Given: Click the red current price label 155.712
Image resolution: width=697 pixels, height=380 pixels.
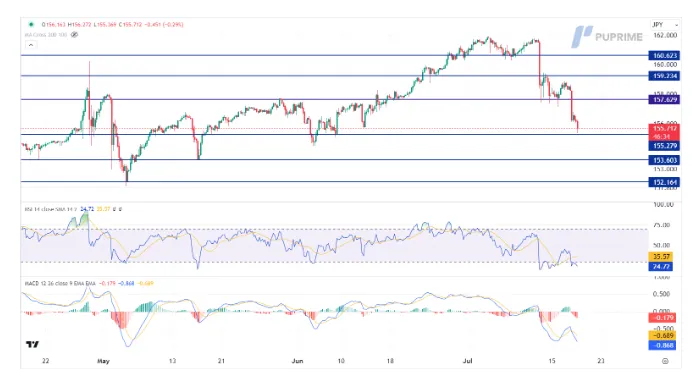Looking at the screenshot, I should pyautogui.click(x=664, y=128).
